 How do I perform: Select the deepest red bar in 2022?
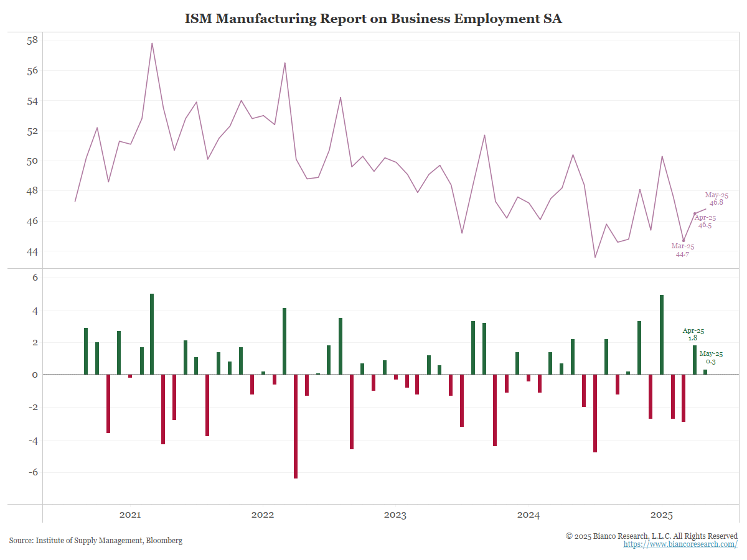pyautogui.click(x=296, y=426)
